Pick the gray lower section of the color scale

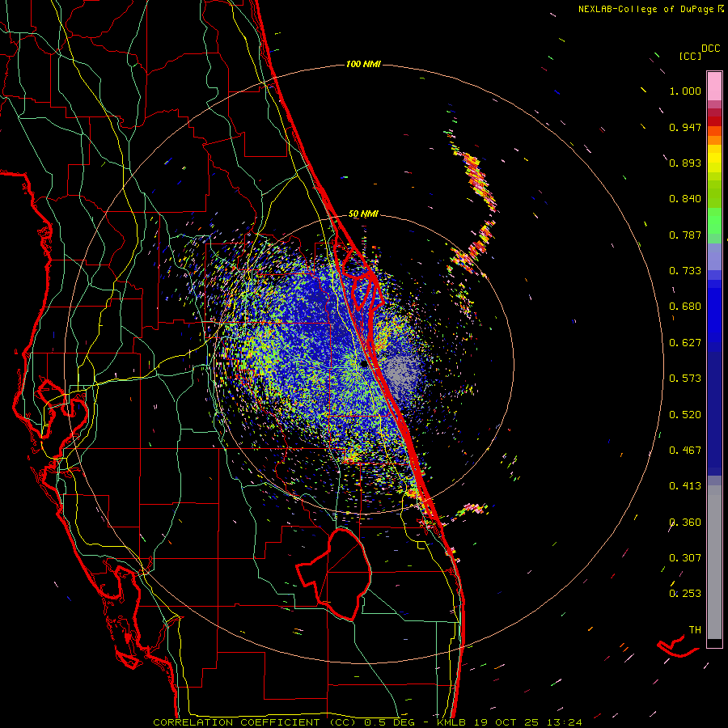point(714,562)
